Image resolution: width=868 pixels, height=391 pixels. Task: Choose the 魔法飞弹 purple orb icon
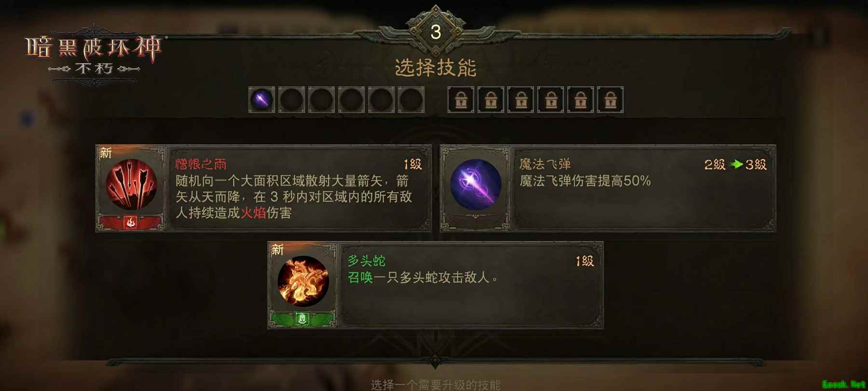(475, 184)
